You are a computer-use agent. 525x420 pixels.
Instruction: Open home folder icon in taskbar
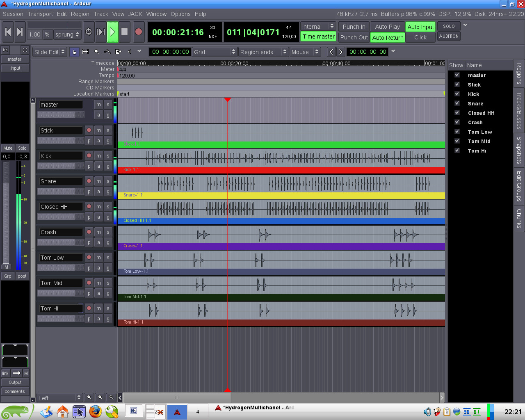coord(63,411)
